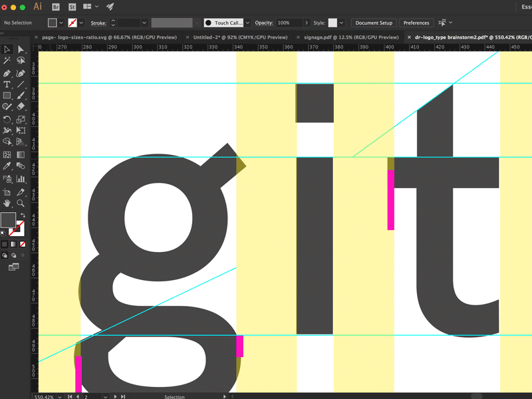532x399 pixels.
Task: Set stroke to None in the control bar
Action: pyautogui.click(x=72, y=23)
